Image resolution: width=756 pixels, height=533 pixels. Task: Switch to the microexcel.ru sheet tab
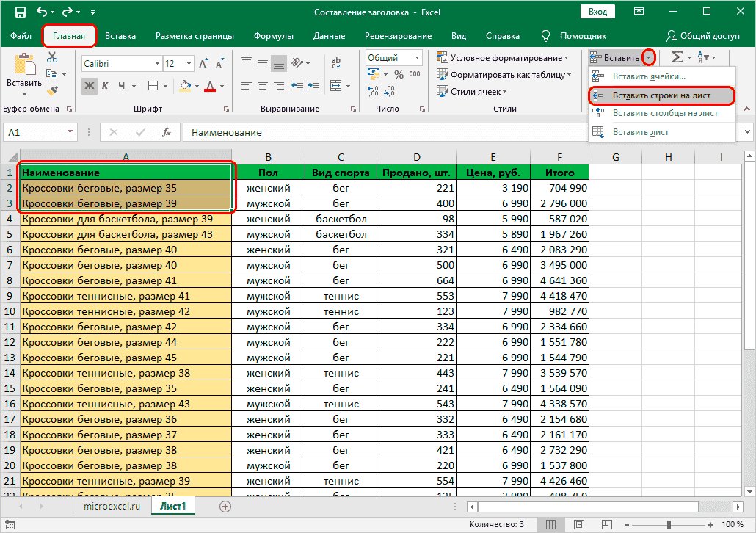[x=112, y=506]
